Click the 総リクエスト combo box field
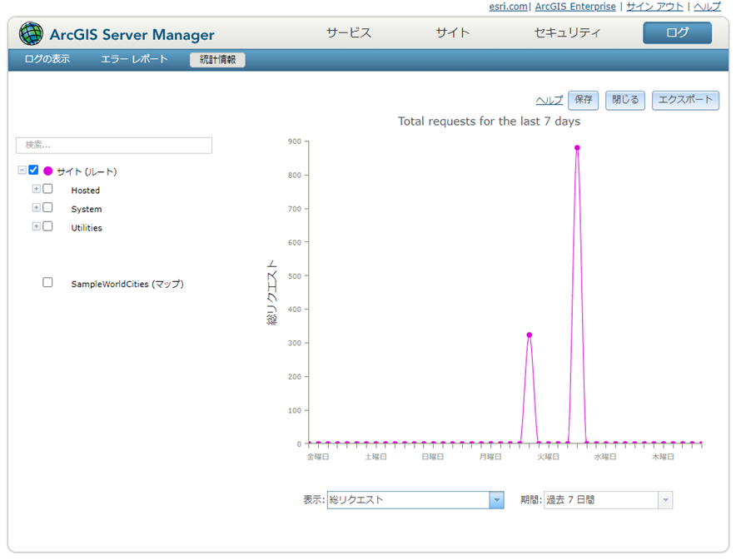This screenshot has height=560, width=736. coord(408,500)
